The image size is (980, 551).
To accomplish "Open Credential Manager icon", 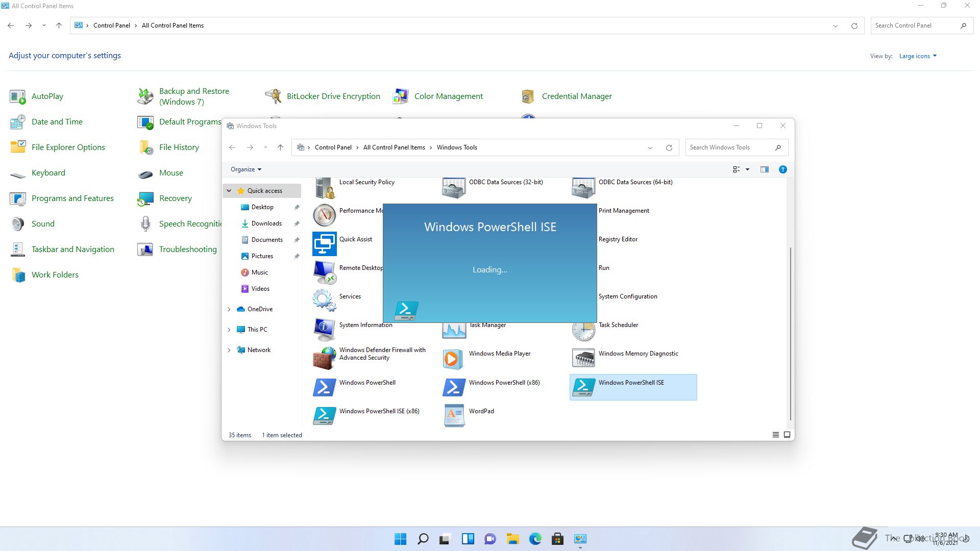I will point(528,96).
